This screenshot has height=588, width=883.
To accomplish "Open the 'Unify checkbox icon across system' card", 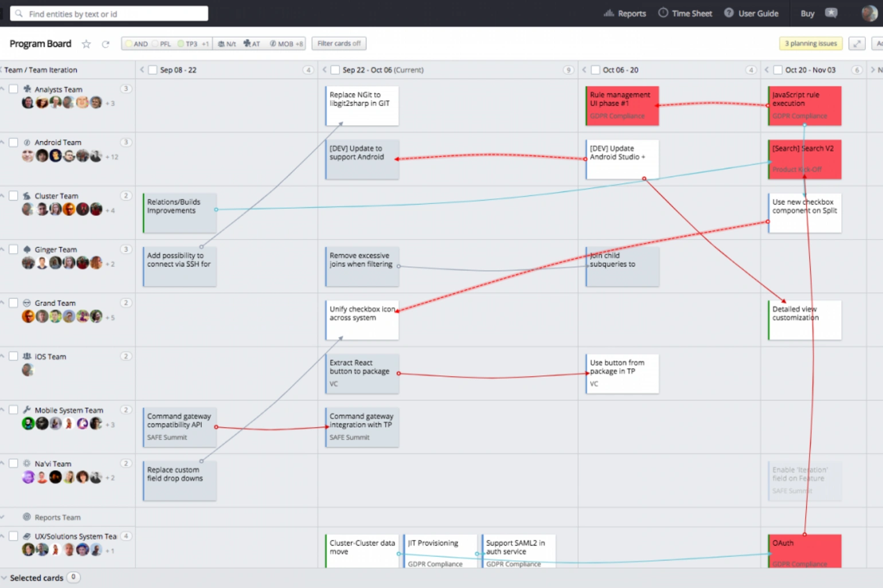I will [362, 320].
